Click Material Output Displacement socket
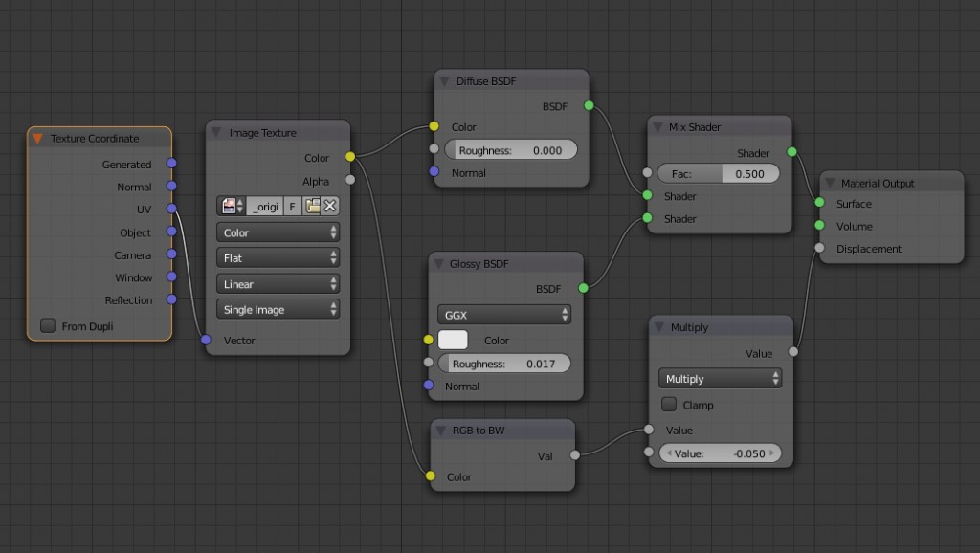 coord(819,249)
